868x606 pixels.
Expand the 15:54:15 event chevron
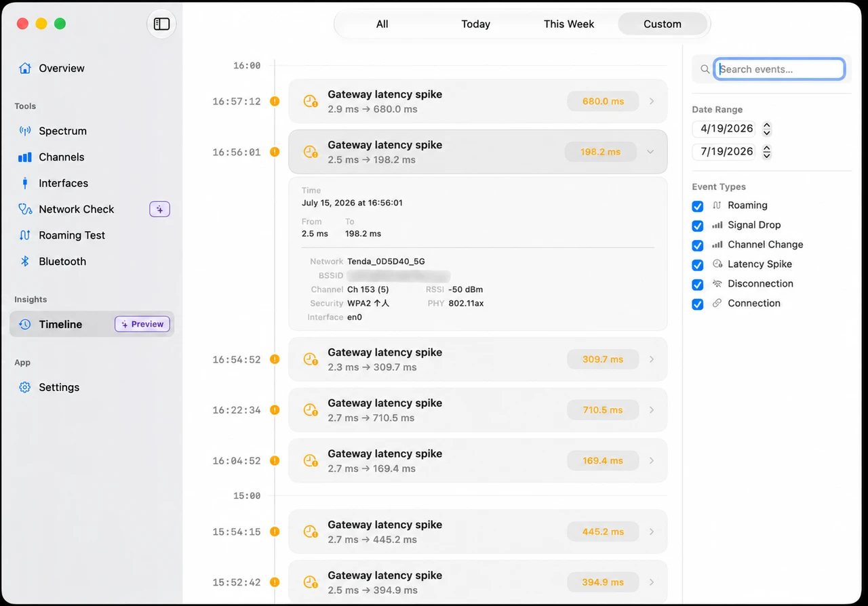(x=652, y=532)
